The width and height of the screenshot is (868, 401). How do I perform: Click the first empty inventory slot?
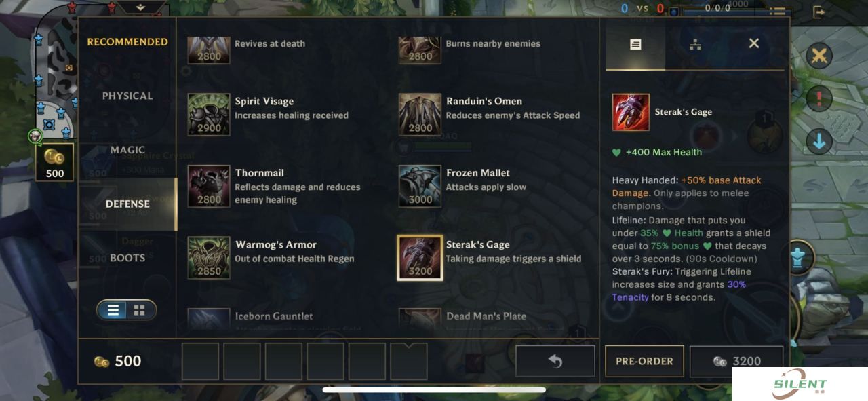201,361
